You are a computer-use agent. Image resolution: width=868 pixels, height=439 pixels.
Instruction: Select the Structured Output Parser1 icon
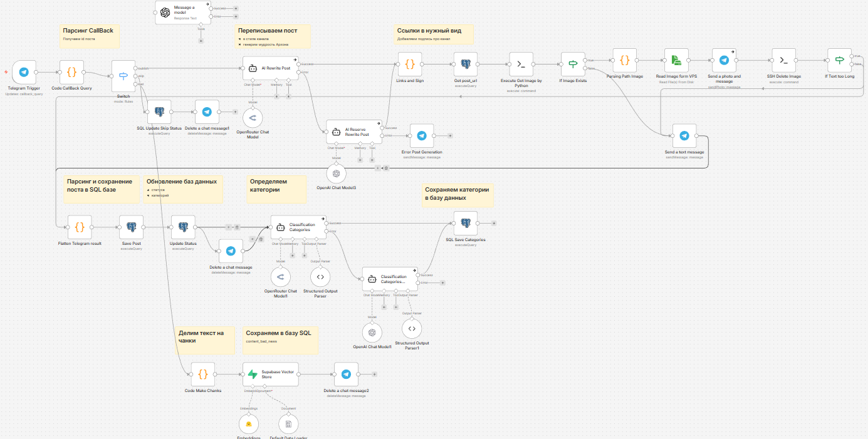(x=412, y=328)
